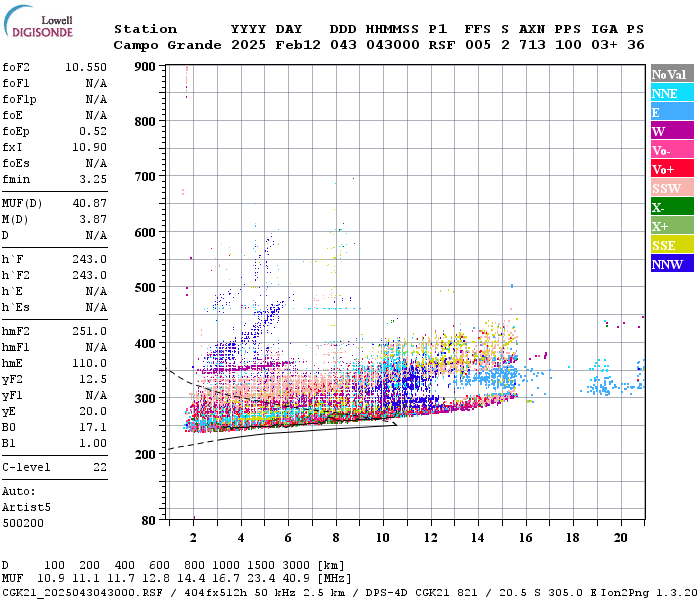Click the MUF 10.9 value for 100 km

click(50, 579)
